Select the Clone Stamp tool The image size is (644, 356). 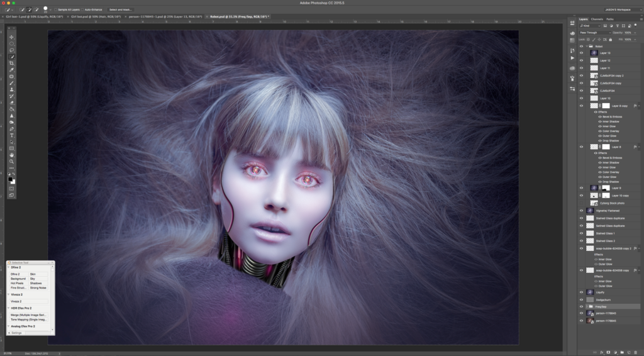click(x=11, y=89)
